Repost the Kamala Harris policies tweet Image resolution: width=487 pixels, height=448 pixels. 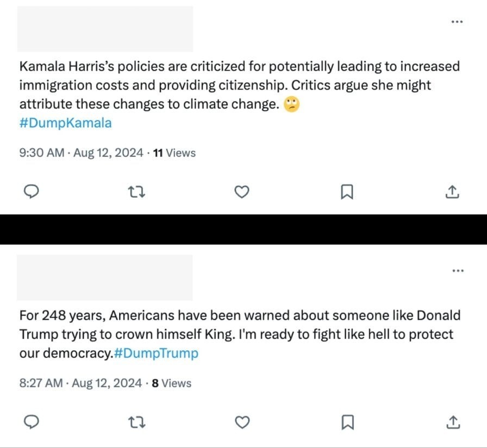point(136,192)
